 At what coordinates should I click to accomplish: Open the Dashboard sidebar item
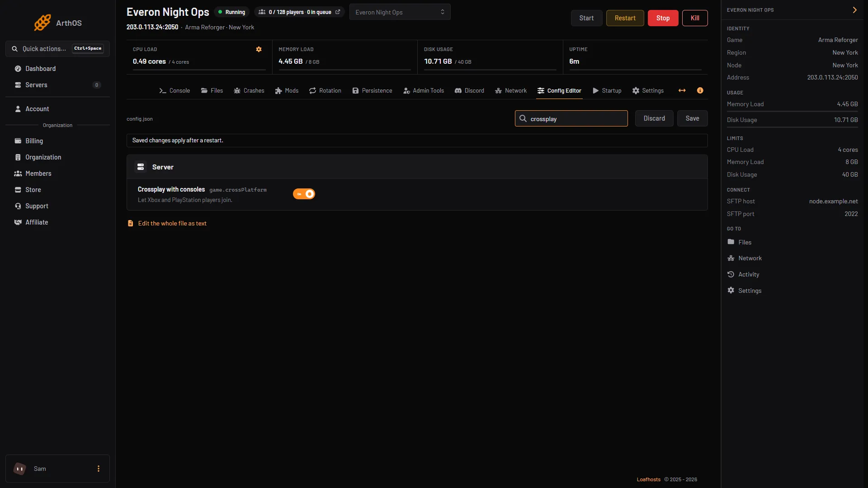(x=57, y=69)
